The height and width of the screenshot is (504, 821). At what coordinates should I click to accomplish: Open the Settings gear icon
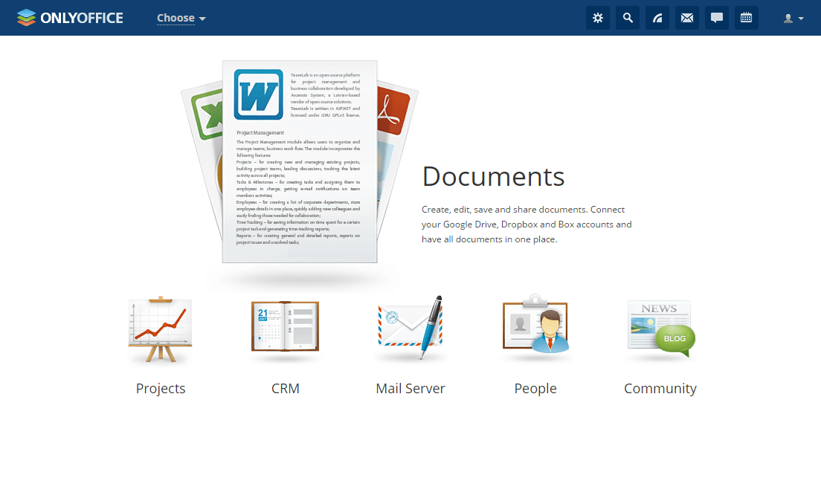[x=597, y=19]
